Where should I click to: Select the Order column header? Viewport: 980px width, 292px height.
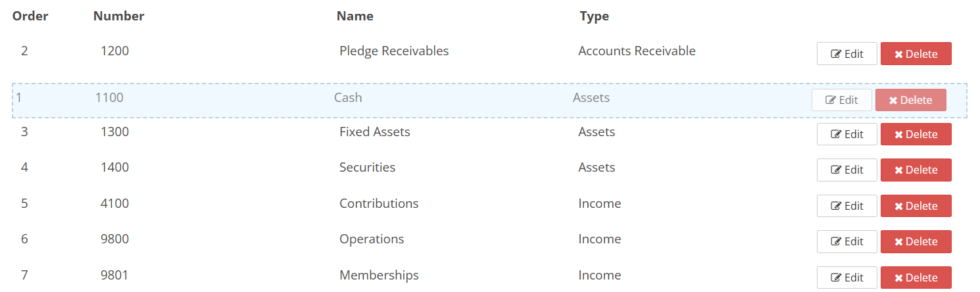[30, 16]
